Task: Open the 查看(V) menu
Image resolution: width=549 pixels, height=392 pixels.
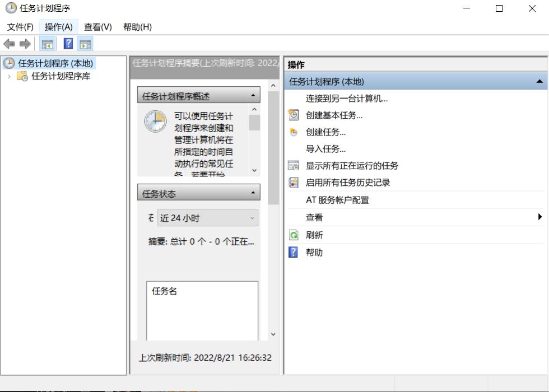Action: (97, 27)
